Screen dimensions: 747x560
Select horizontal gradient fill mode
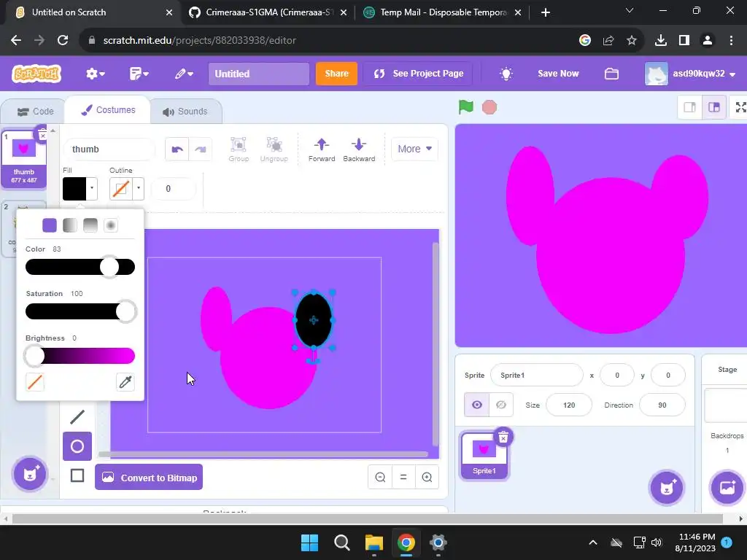coord(70,225)
